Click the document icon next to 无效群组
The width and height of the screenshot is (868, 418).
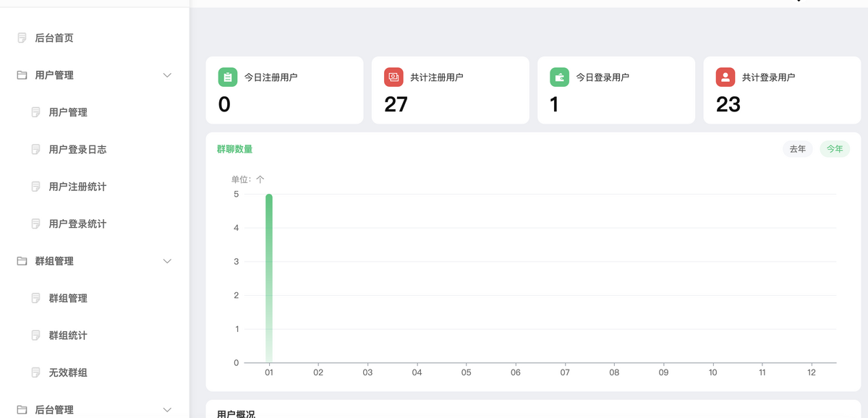coord(35,372)
